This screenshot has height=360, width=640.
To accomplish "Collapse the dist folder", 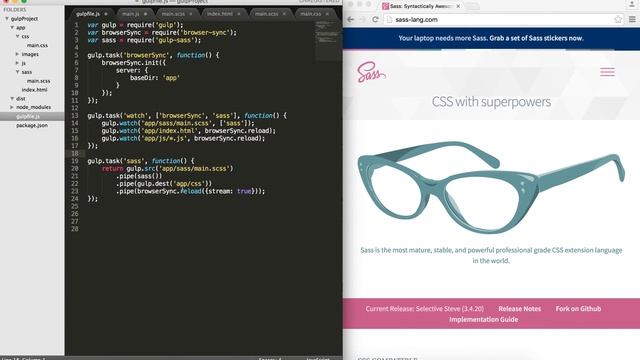I will [12, 98].
